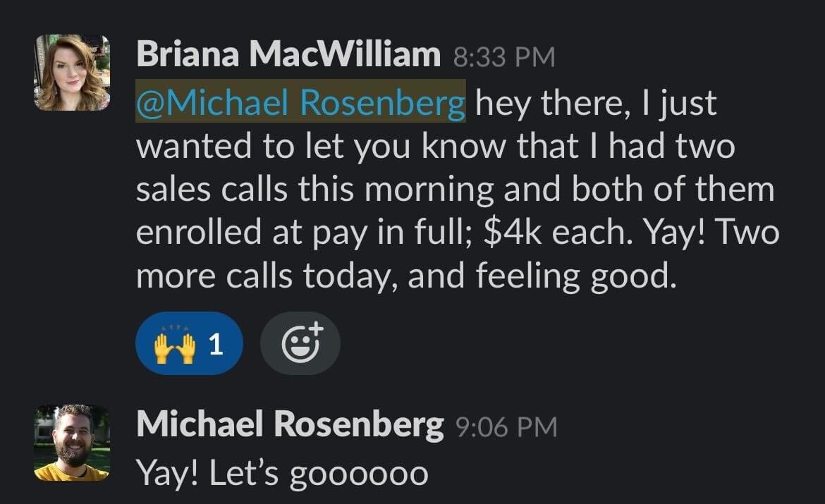This screenshot has height=504, width=825.
Task: Click the words "sales calls this morning"
Action: click(x=314, y=190)
